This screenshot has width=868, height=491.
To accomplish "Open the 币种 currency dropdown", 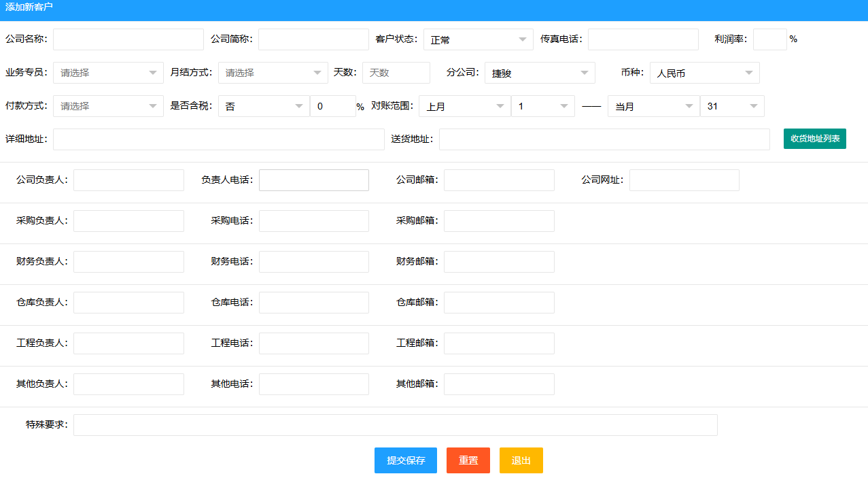I will (x=703, y=72).
